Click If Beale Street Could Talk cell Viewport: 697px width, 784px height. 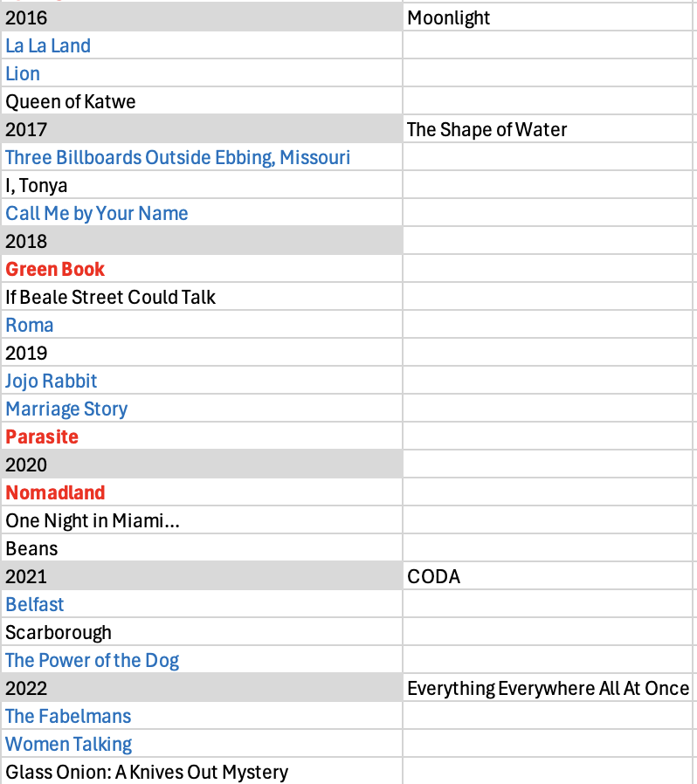[111, 297]
